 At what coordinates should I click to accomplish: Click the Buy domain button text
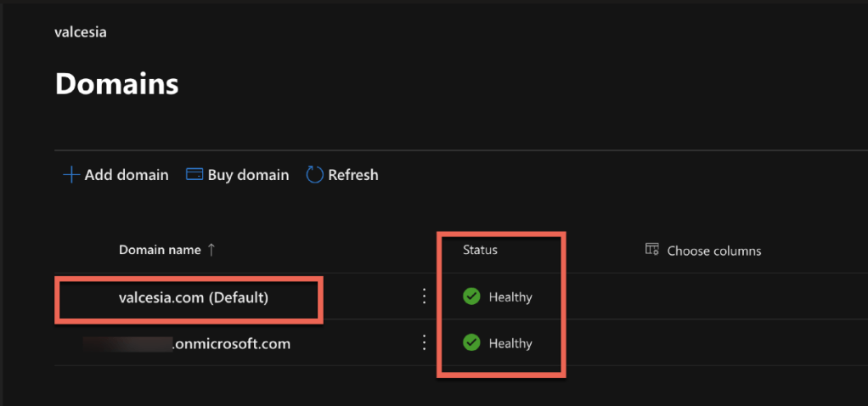click(248, 175)
